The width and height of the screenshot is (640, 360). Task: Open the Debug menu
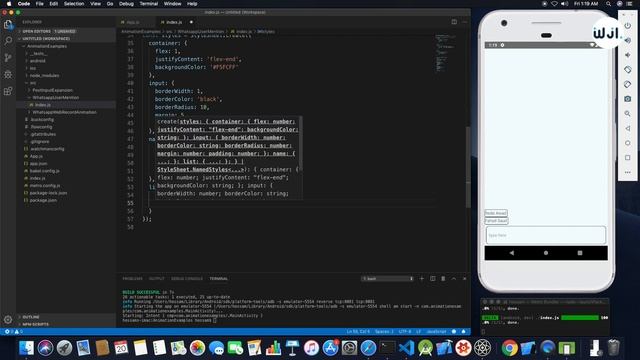[126, 4]
